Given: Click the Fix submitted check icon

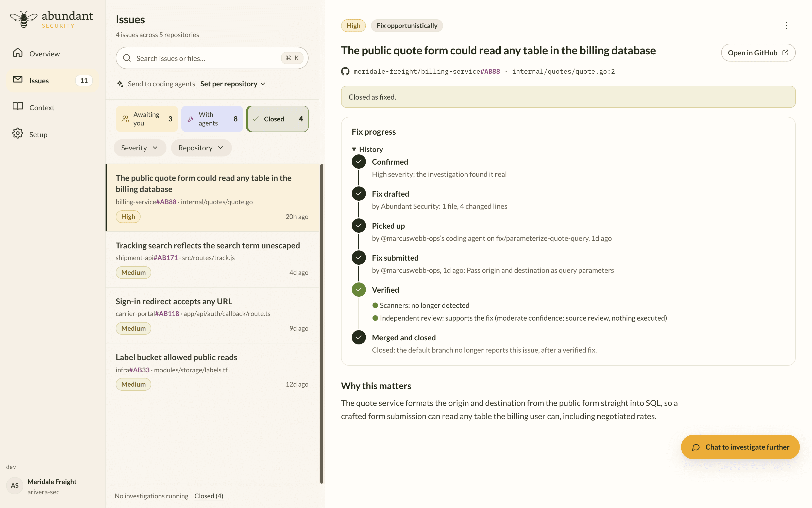Looking at the screenshot, I should pos(359,257).
